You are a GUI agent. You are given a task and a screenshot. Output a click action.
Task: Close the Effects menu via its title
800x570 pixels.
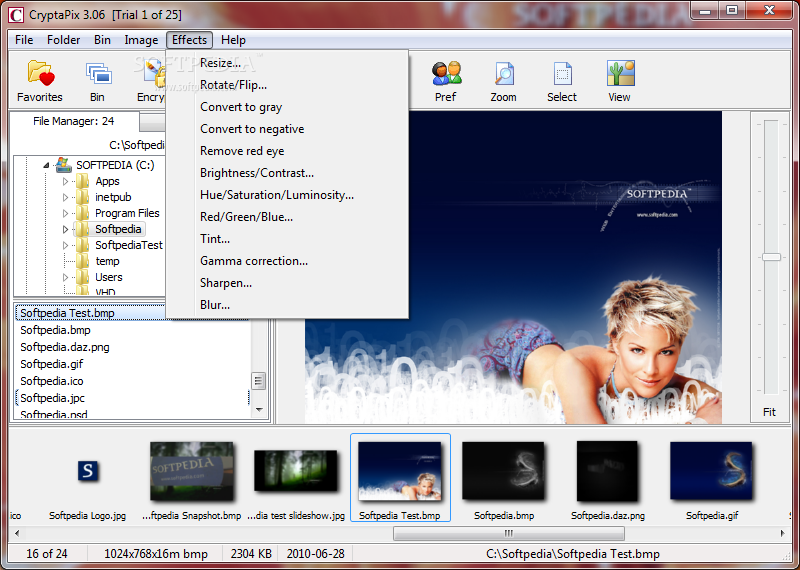pos(189,40)
